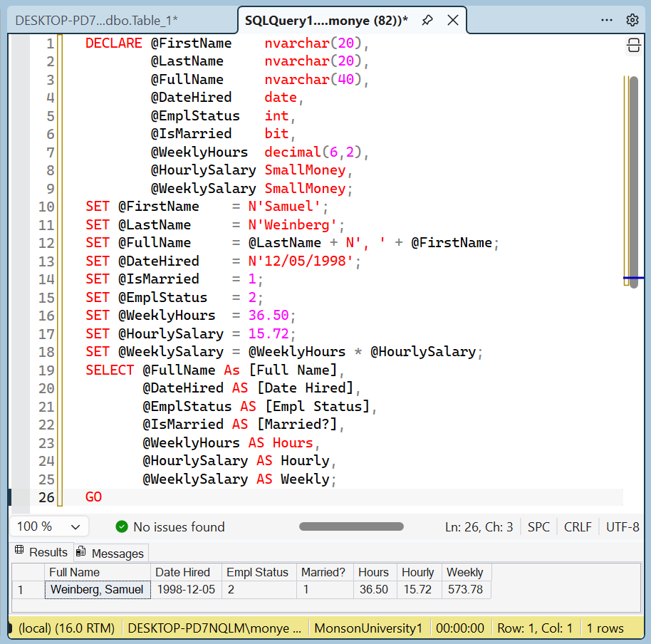The width and height of the screenshot is (651, 644).
Task: Select the Empl Status column header
Action: [x=259, y=572]
